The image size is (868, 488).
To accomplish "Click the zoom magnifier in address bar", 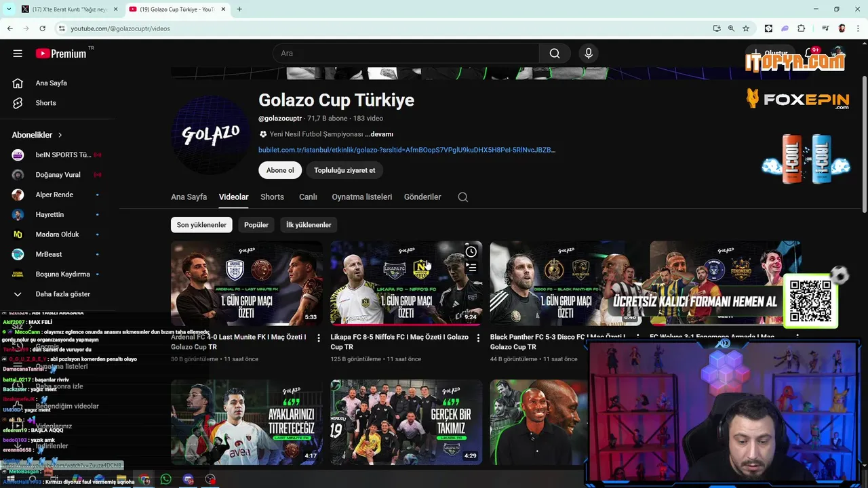I will [731, 28].
